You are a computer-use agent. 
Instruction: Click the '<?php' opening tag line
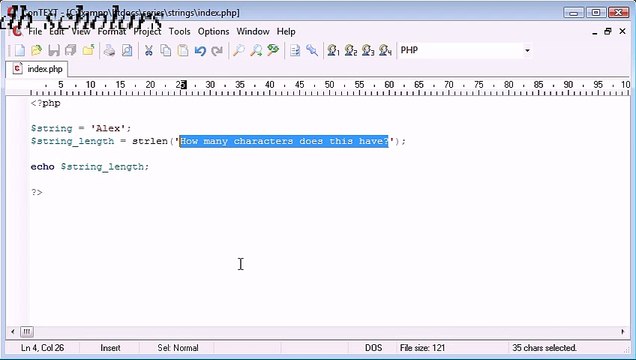[46, 103]
